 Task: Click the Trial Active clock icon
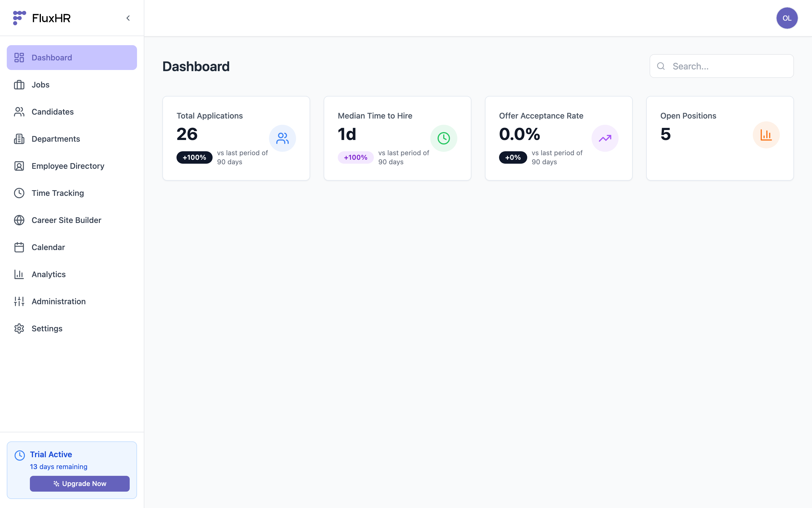click(x=20, y=455)
